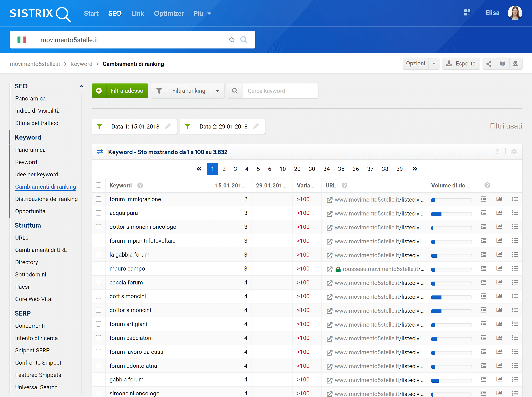Click the help icon in last column header
Screen dimensions: 532x397
point(487,185)
